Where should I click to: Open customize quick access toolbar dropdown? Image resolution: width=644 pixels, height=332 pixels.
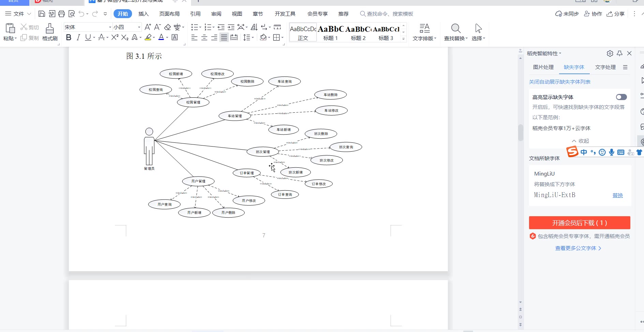(x=105, y=14)
